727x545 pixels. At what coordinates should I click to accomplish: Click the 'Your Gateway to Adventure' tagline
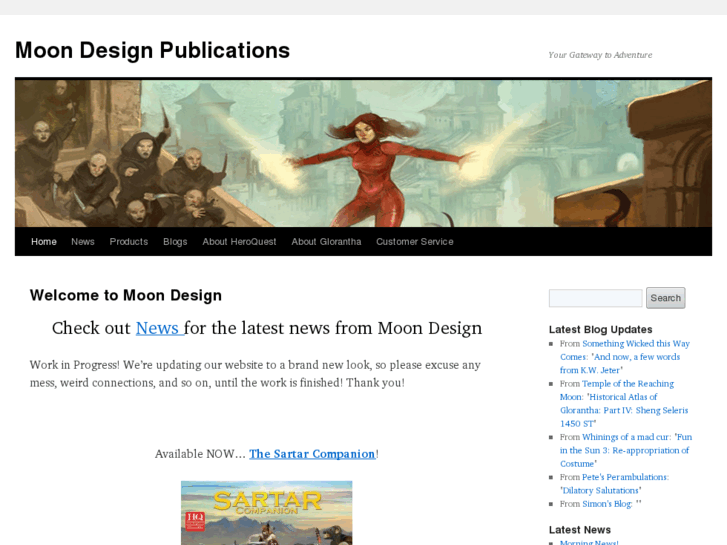[x=600, y=55]
